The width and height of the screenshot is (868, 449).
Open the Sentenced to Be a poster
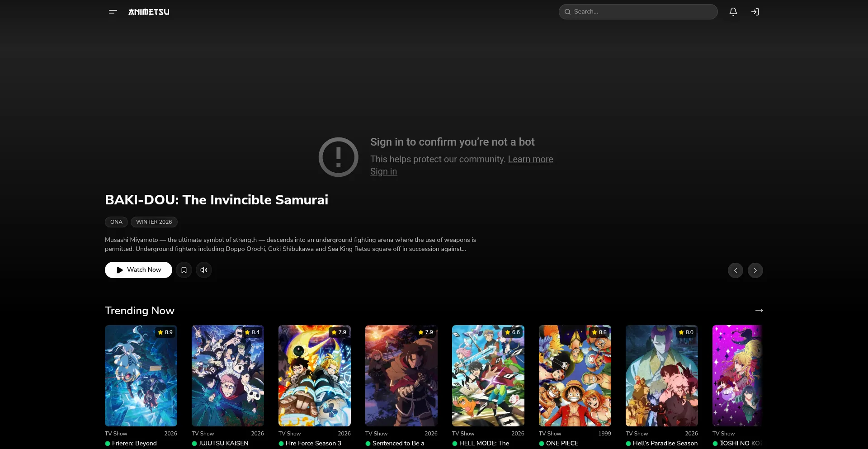tap(401, 376)
